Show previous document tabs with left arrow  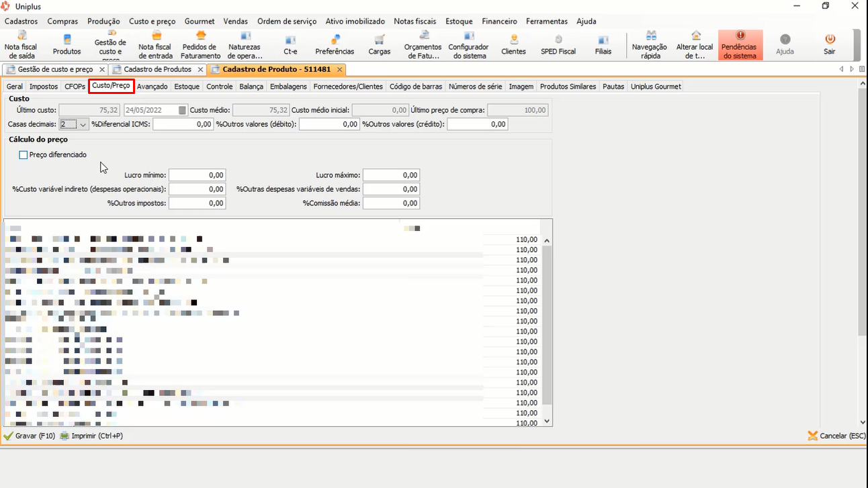(x=842, y=69)
